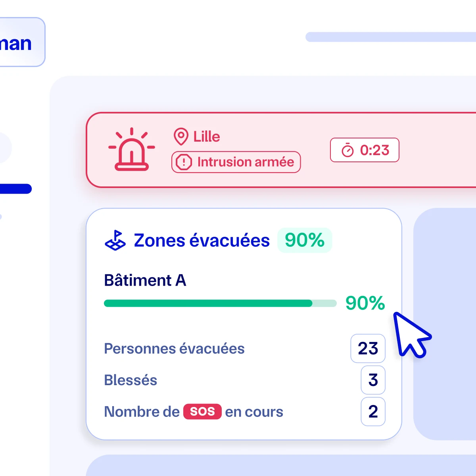This screenshot has height=476, width=476.
Task: Click the warning octagon icon in Intrusion armée
Action: click(x=184, y=162)
